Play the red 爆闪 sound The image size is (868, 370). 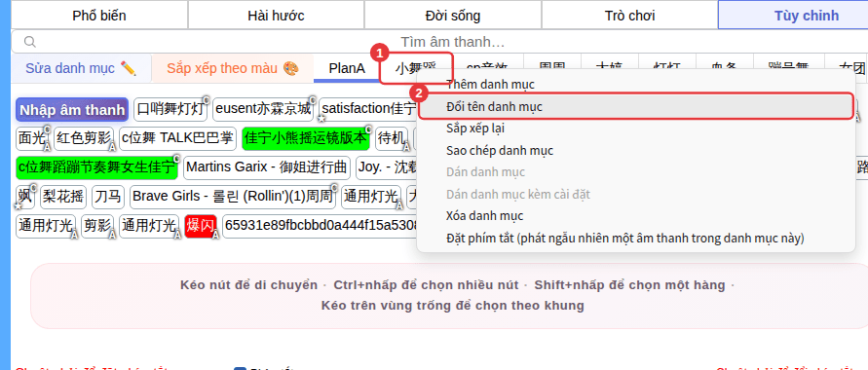point(201,226)
